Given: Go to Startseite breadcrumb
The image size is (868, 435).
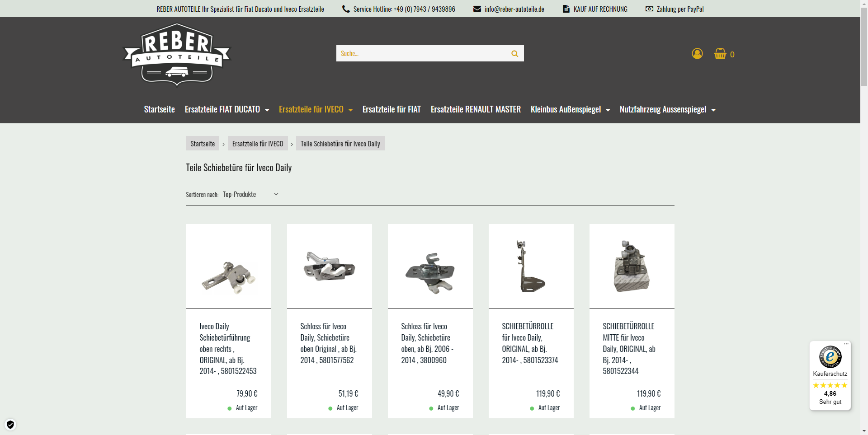Looking at the screenshot, I should (x=203, y=143).
